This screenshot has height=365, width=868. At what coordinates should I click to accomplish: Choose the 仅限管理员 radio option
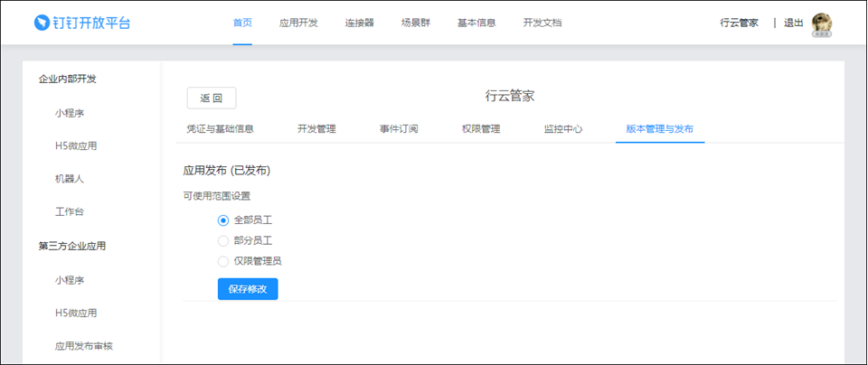(x=223, y=261)
